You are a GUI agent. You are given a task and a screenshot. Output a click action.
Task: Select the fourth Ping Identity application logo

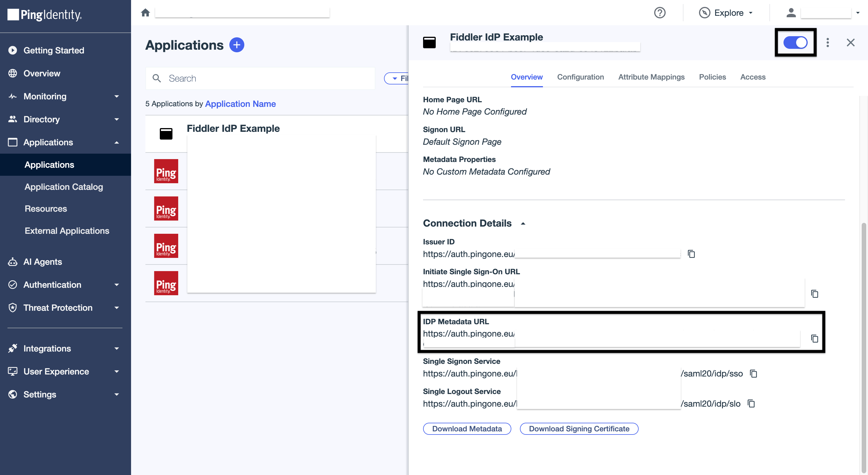point(166,283)
